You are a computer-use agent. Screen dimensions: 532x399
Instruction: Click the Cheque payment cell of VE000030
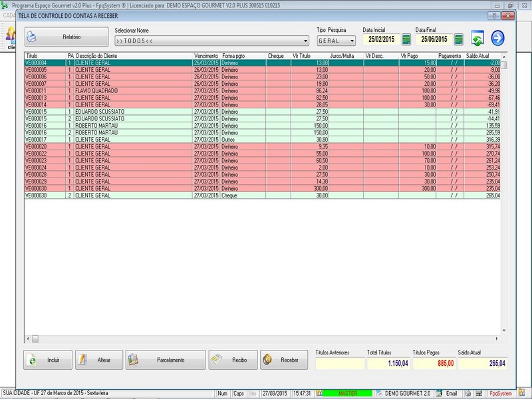[x=243, y=196]
